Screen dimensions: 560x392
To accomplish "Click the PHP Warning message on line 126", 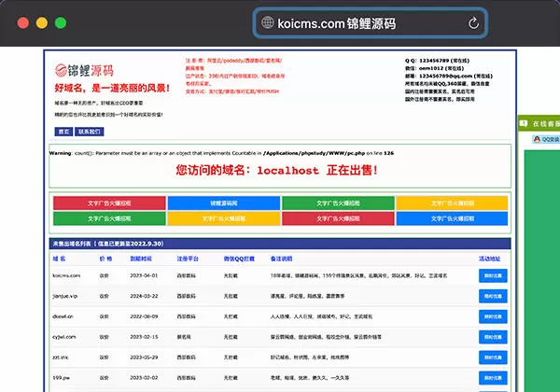I will 221,153.
